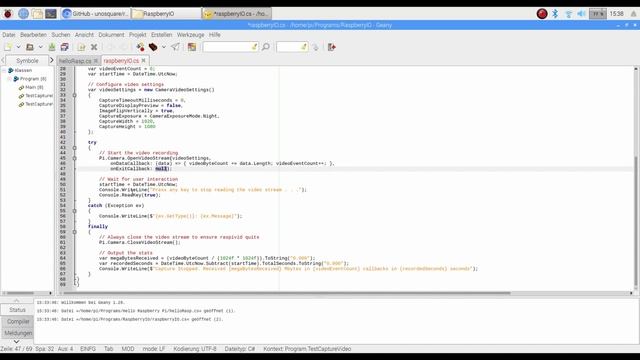Show previous sidebar tab with left arrow
The width and height of the screenshot is (640, 360).
click(x=3, y=60)
